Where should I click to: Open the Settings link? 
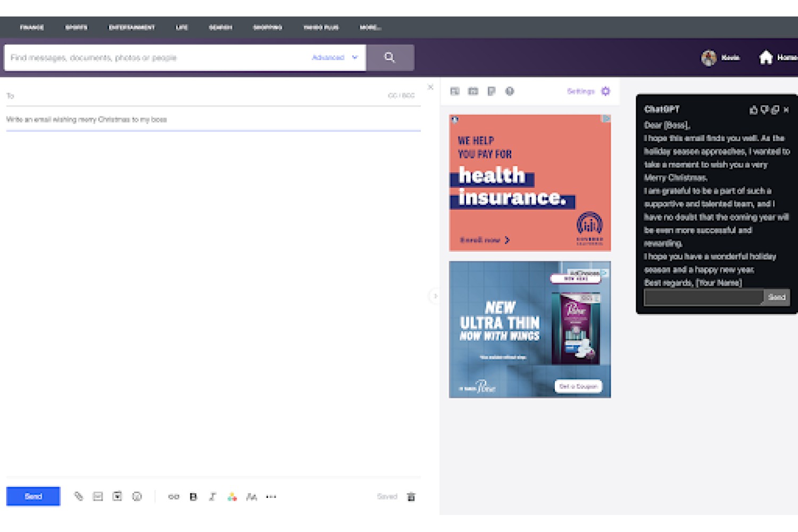[x=581, y=92]
